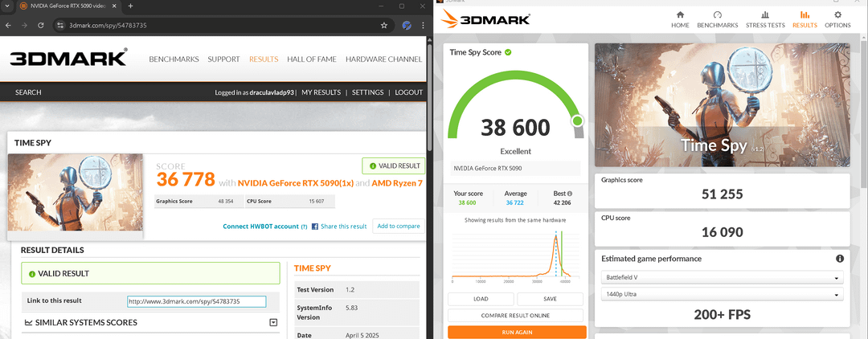The image size is (868, 339).
Task: Click the Load button in 3DMark app
Action: pyautogui.click(x=481, y=299)
